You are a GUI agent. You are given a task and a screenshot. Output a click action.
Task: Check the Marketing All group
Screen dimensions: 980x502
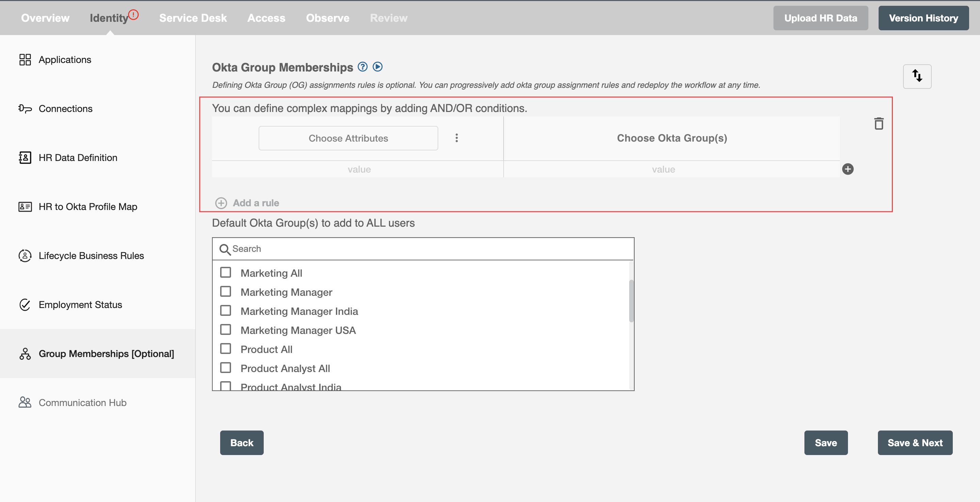(226, 273)
